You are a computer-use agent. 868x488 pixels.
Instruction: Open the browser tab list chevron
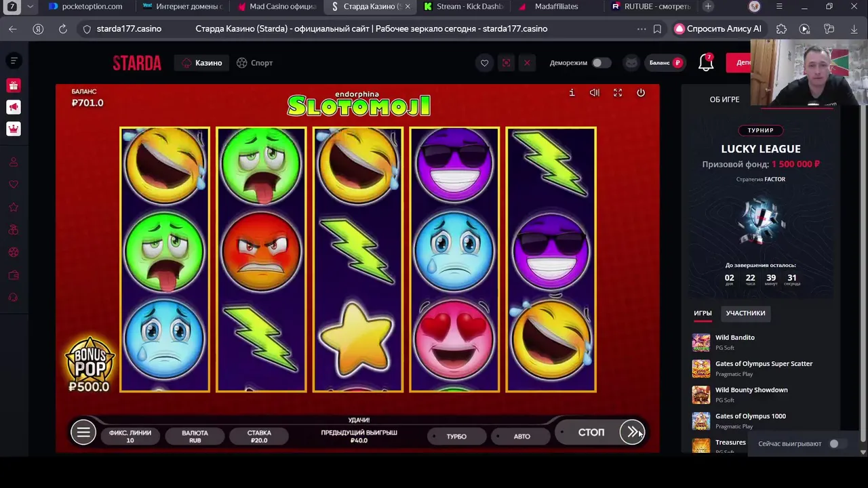click(30, 6)
